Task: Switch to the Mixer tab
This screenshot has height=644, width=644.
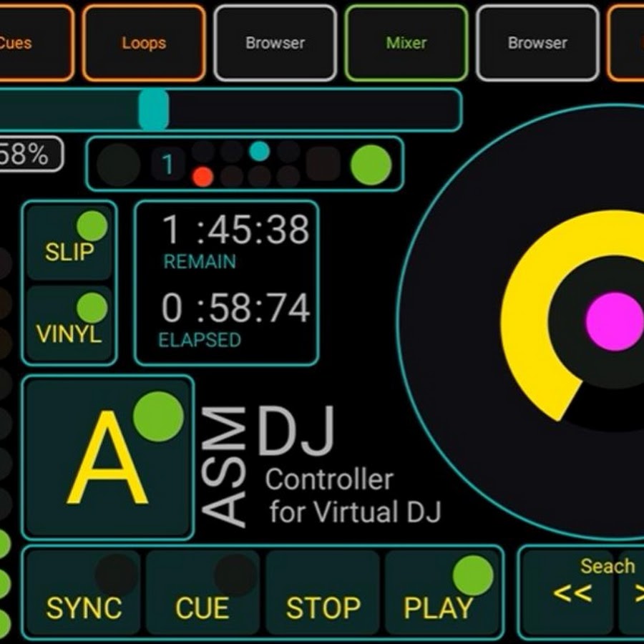Action: [x=406, y=43]
